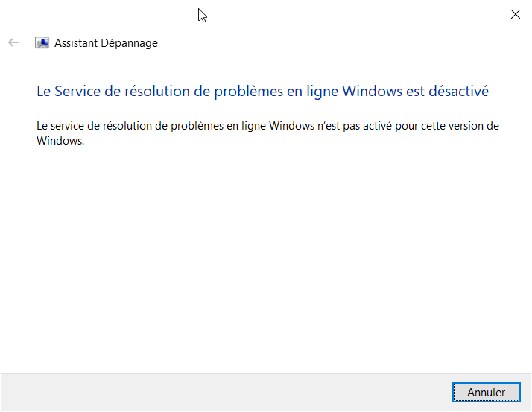Click "Le service" starting the black paragraph
Screen dimensions: 532x412
60,126
